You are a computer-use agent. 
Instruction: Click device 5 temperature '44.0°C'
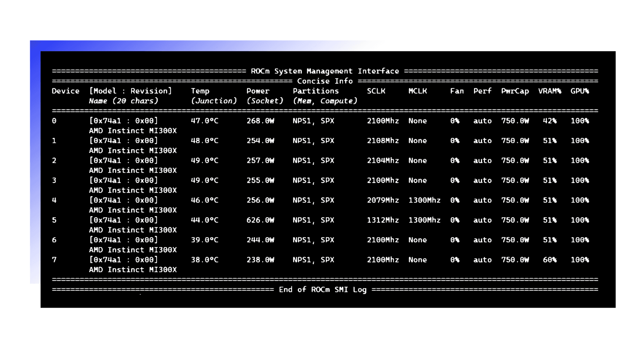[x=205, y=220]
